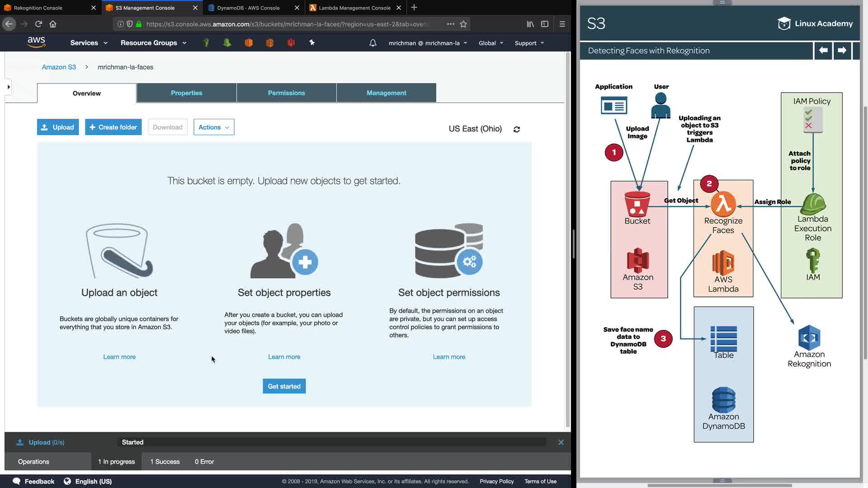Screen dimensions: 868x488
Task: Click the AWS logo home icon
Action: pos(36,42)
